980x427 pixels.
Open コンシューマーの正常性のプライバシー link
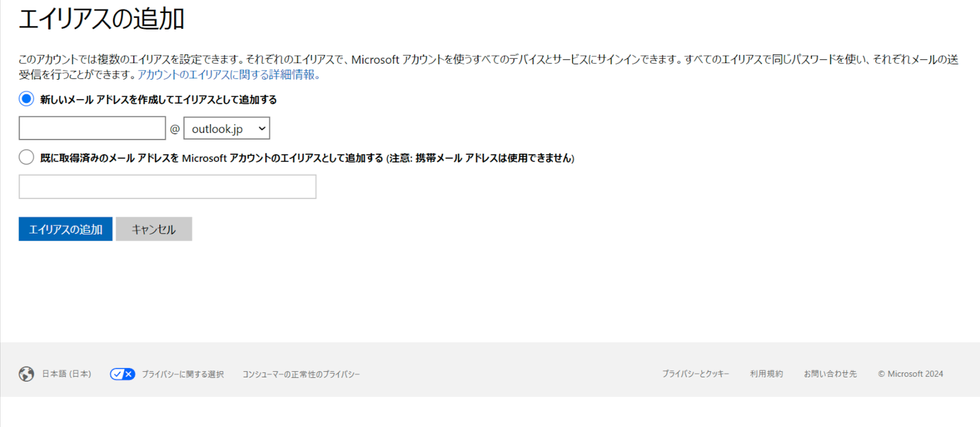click(301, 374)
